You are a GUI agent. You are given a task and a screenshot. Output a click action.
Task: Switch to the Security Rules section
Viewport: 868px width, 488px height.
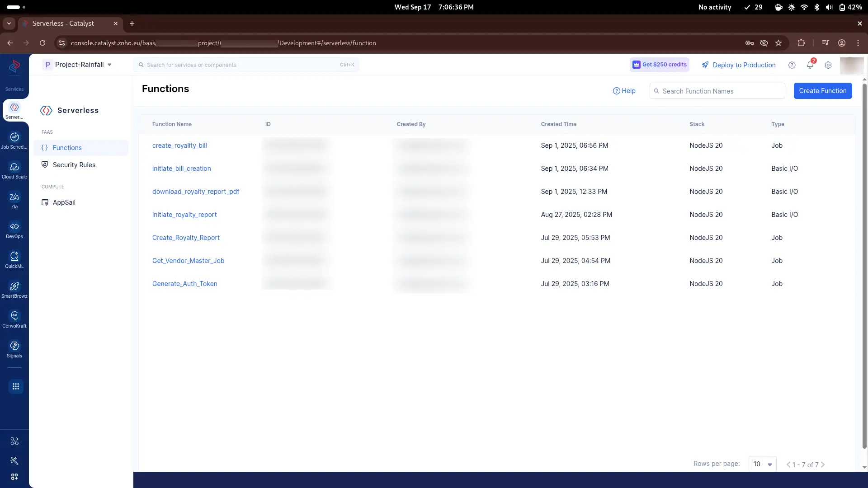pos(74,164)
